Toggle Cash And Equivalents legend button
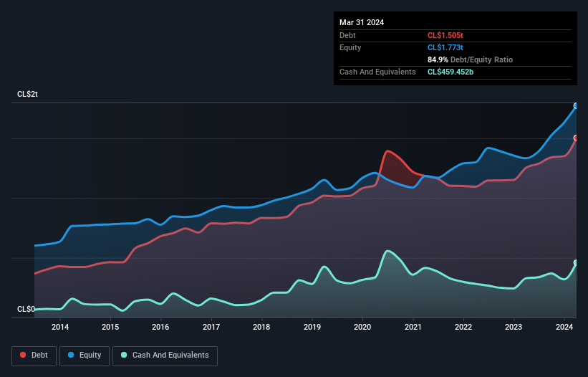The height and width of the screenshot is (377, 588). coord(165,355)
